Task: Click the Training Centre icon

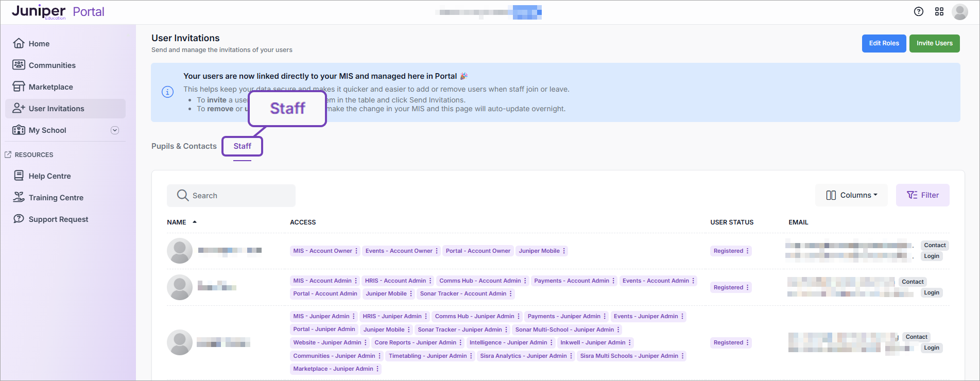Action: 19,197
